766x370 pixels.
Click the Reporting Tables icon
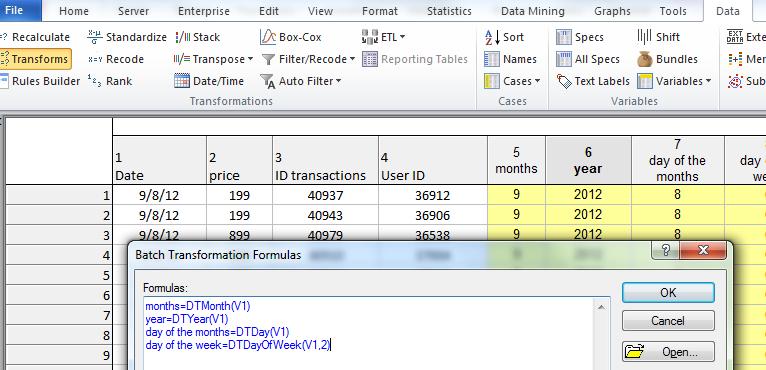(370, 59)
